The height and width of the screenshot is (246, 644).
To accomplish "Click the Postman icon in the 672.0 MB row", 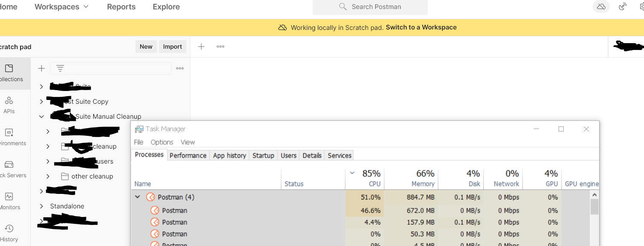I will point(155,210).
